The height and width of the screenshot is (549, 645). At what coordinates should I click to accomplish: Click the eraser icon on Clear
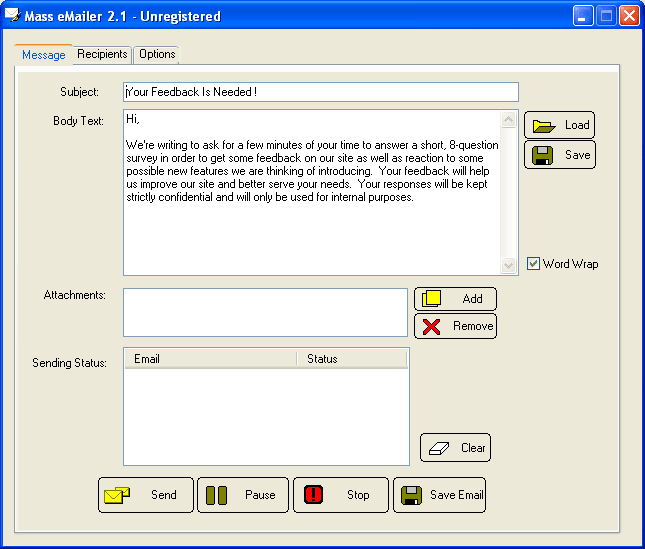tap(439, 448)
